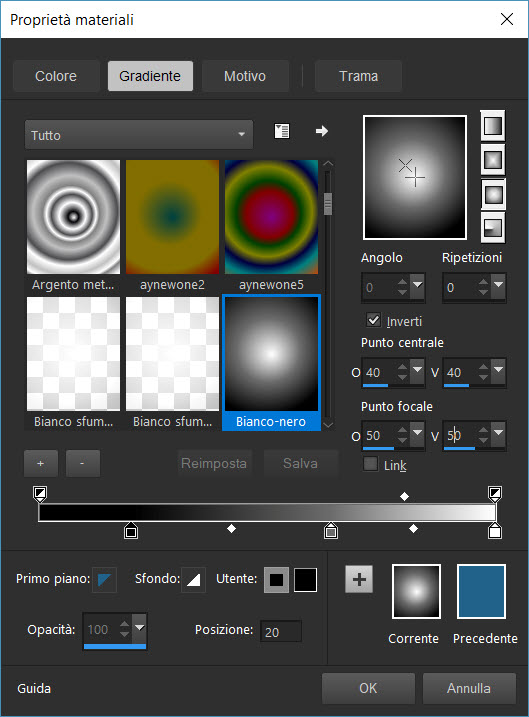Click the right arrow icon beside Tutto
This screenshot has width=529, height=717.
(x=322, y=131)
